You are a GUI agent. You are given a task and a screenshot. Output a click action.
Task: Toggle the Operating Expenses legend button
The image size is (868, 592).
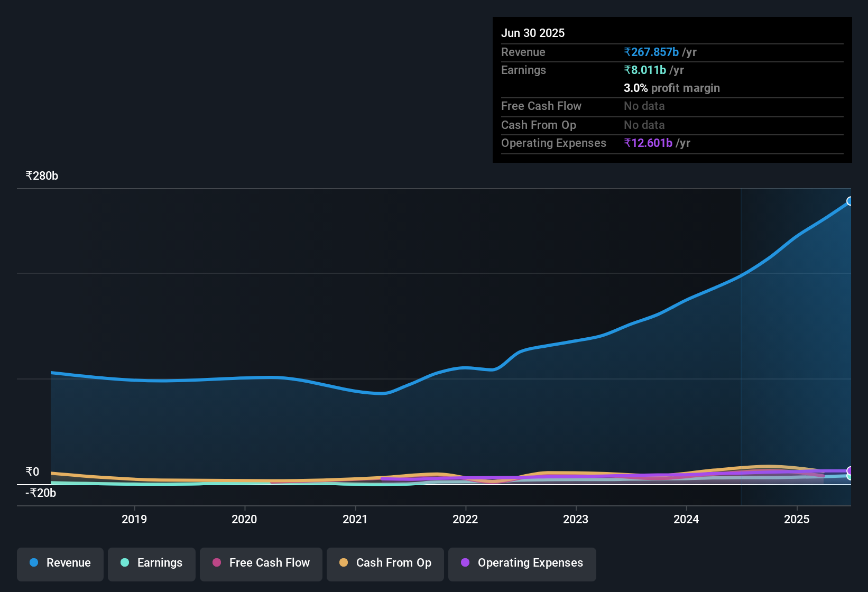pyautogui.click(x=522, y=563)
